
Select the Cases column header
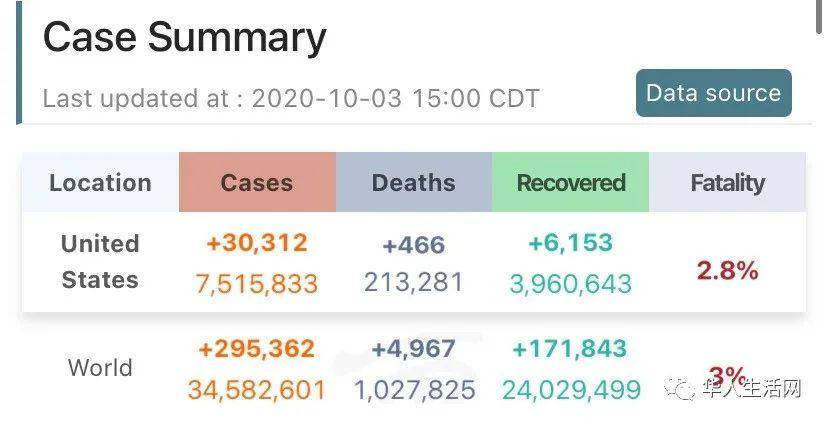click(x=257, y=183)
